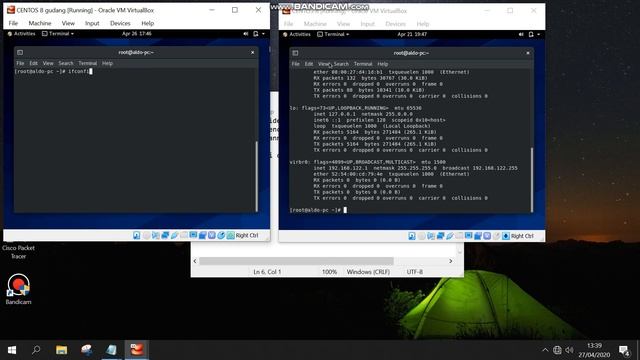The image size is (640, 360).
Task: Click UTF-8 in Notepad status bar
Action: point(415,272)
